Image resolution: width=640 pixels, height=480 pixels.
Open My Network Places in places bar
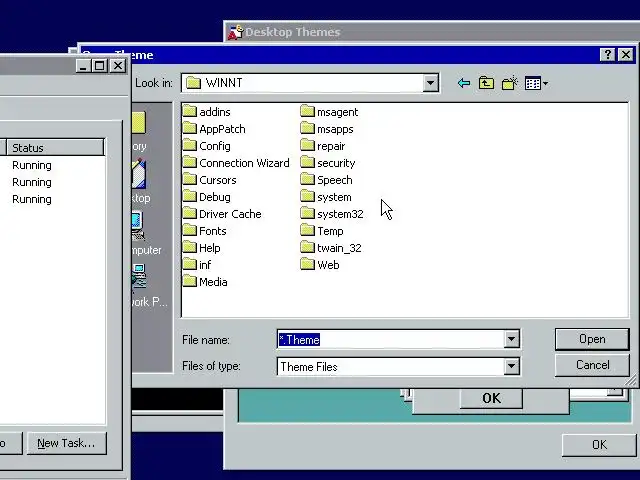coord(149,285)
